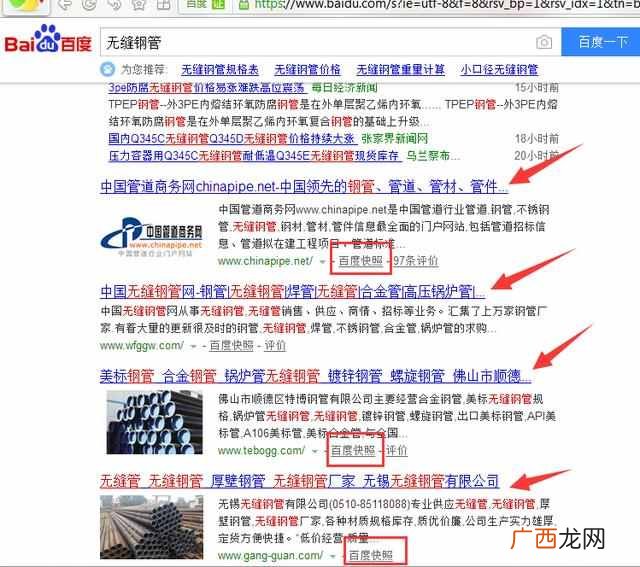Click the camera image-search icon
640x567 pixels.
coord(544,42)
